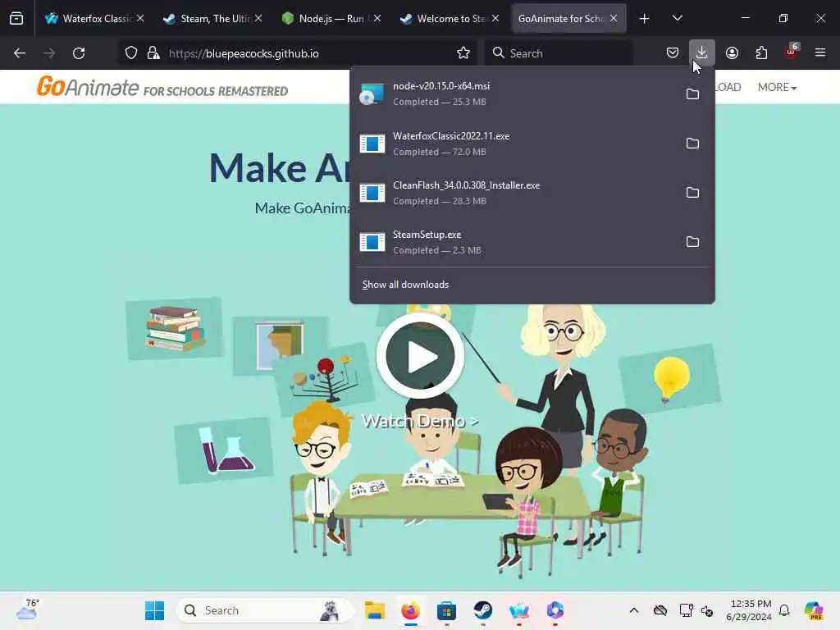Screen dimensions: 840x630
Task: Open Microsoft 365 app from taskbar
Action: [x=555, y=610]
